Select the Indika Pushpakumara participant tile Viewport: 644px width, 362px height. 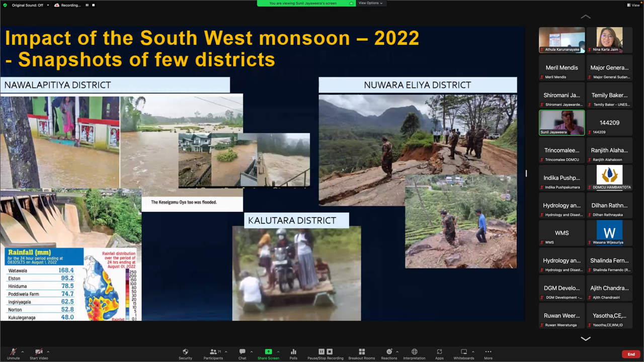[x=562, y=178]
